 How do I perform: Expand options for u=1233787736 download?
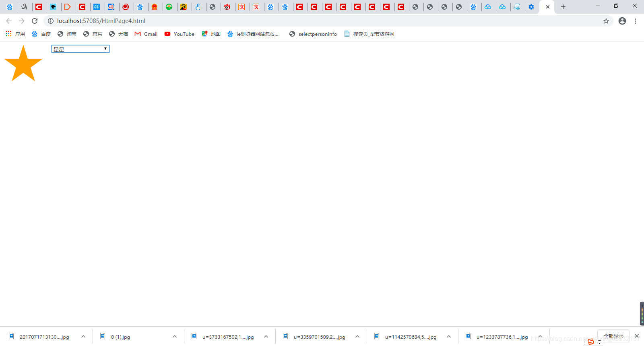point(540,337)
